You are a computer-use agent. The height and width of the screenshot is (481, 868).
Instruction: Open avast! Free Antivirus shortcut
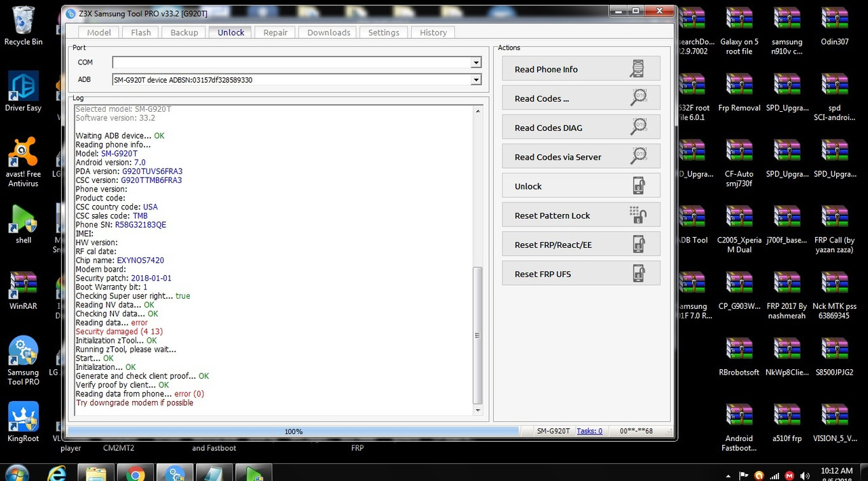23,163
